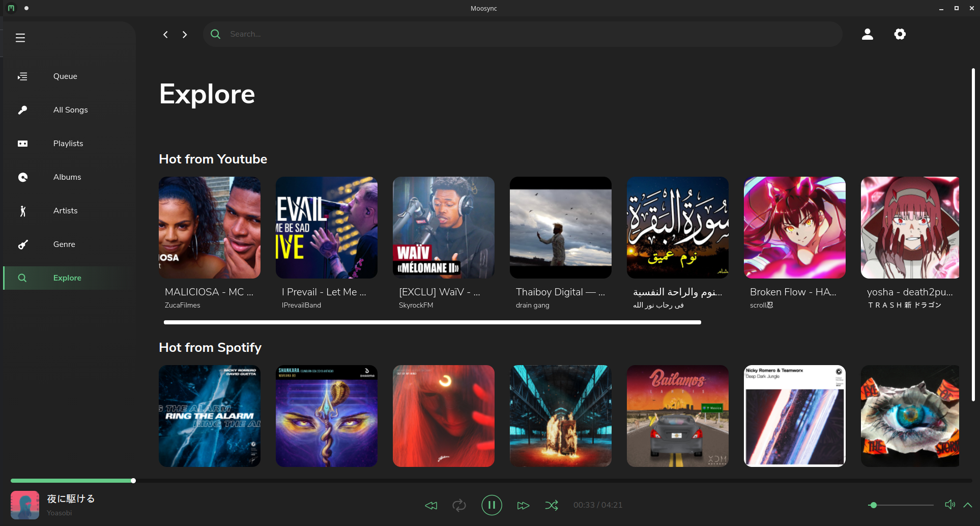The height and width of the screenshot is (526, 980).
Task: Click the Artists person icon
Action: (22, 211)
